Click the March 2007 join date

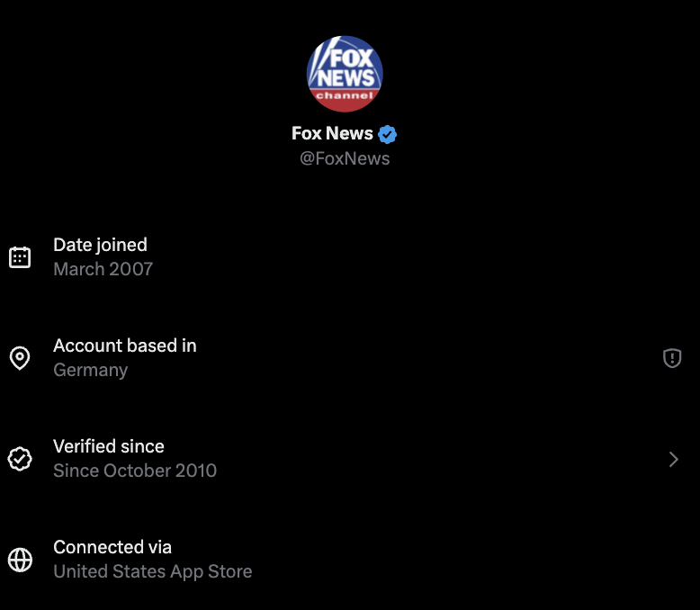tap(103, 269)
